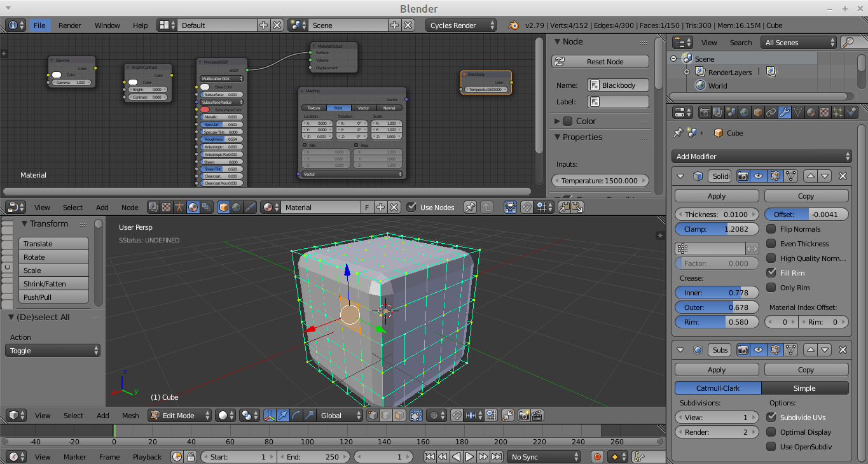
Task: Jump to the timeline's first frame
Action: (x=430, y=457)
